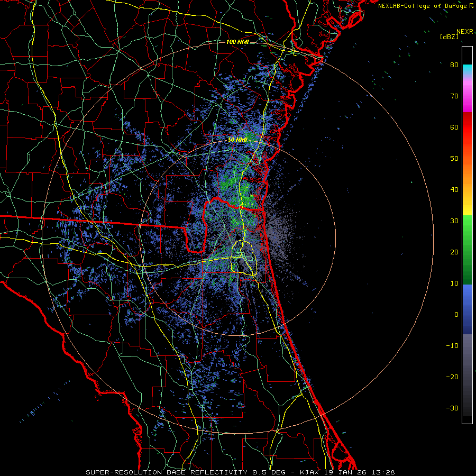
Task: Pick the 30 dBZ scale label
Action: pos(454,221)
